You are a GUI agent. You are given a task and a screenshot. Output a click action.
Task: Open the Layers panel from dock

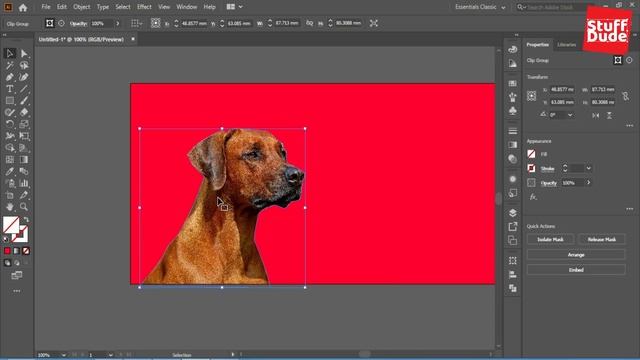tap(513, 213)
